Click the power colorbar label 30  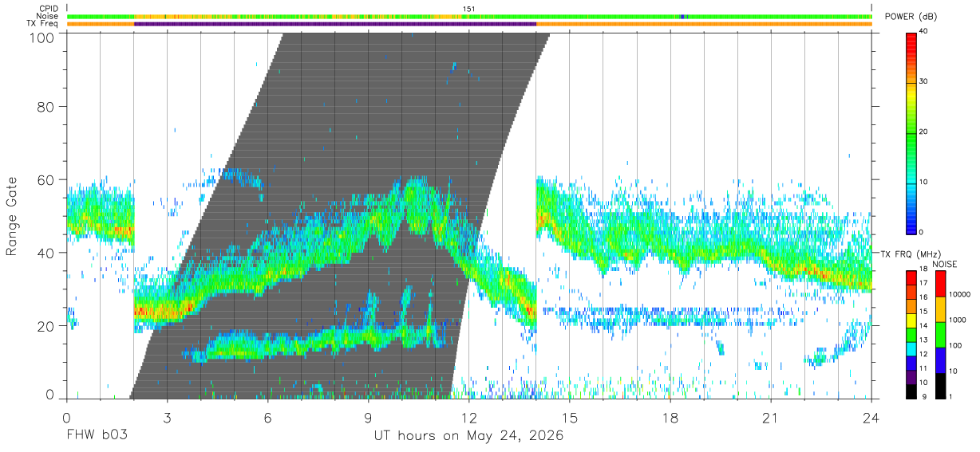924,81
